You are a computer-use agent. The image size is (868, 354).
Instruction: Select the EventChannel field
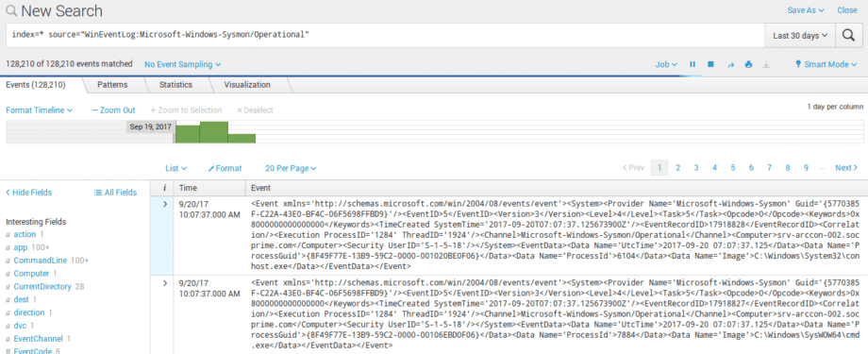pos(38,339)
